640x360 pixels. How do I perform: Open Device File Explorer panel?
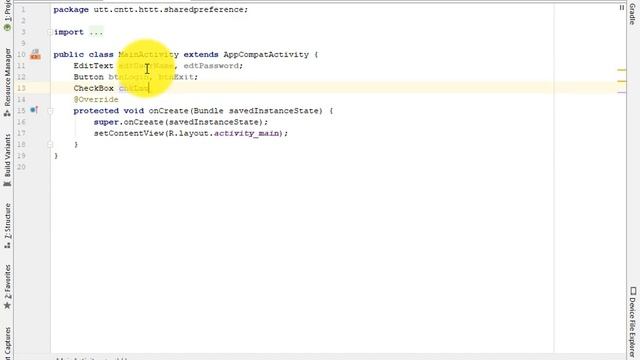pyautogui.click(x=632, y=322)
